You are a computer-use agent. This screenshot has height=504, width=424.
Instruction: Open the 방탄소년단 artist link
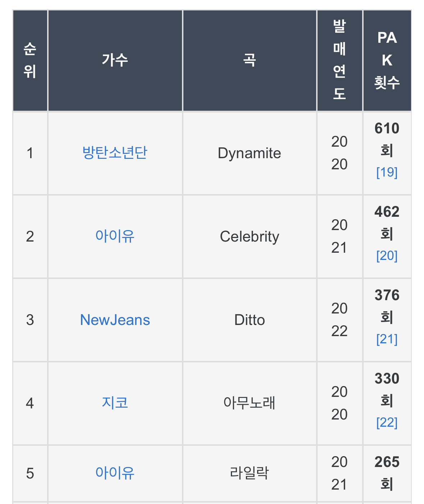pyautogui.click(x=115, y=153)
